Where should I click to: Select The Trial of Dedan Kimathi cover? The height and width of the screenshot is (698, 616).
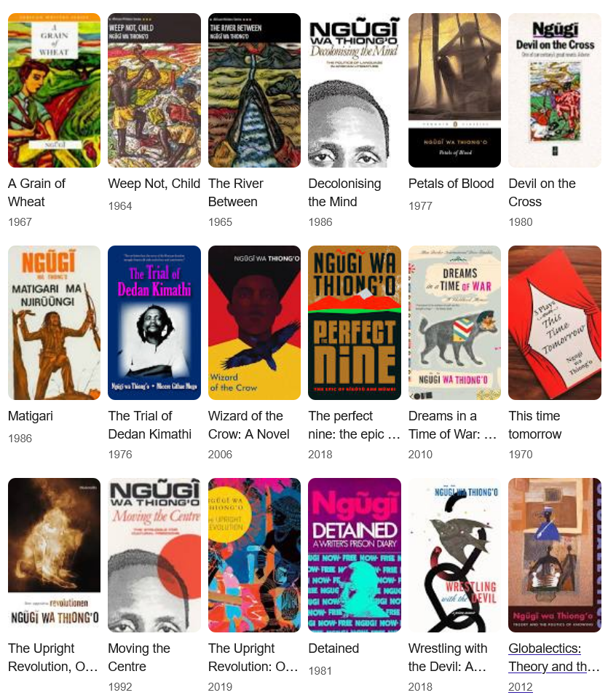[x=154, y=323]
